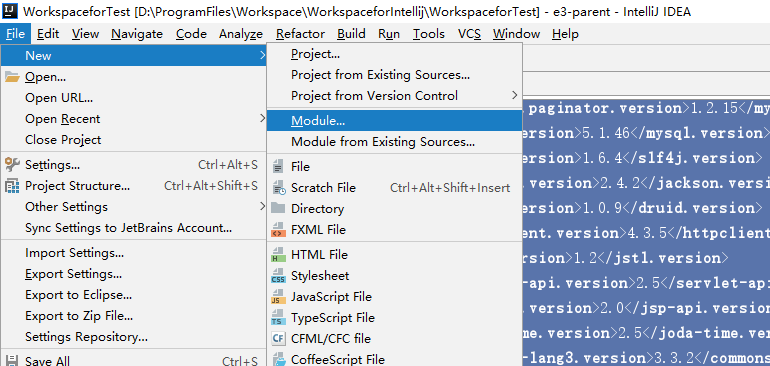Create a new Directory
Image resolution: width=770 pixels, height=366 pixels.
tap(394, 209)
